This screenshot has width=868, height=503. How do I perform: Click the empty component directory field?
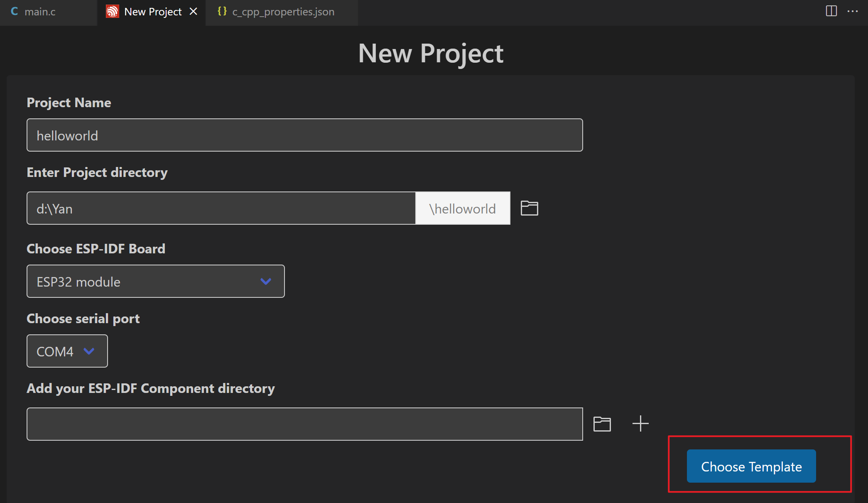[x=304, y=424]
